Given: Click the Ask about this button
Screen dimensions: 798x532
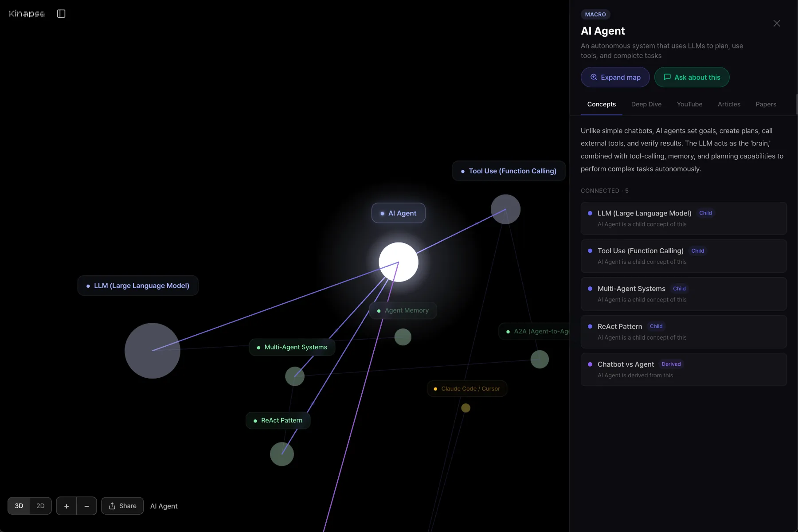Looking at the screenshot, I should (x=692, y=77).
